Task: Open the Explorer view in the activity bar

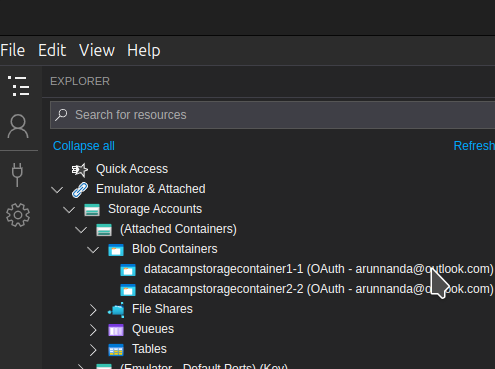Action: click(19, 86)
